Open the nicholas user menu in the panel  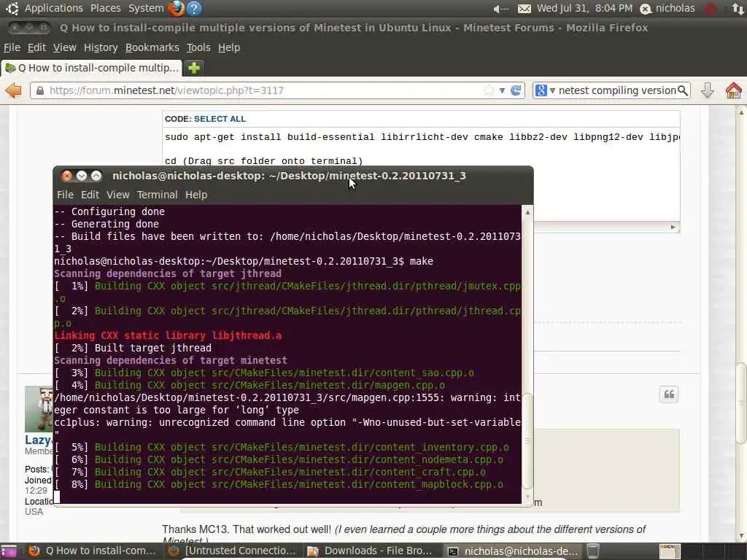tap(668, 8)
